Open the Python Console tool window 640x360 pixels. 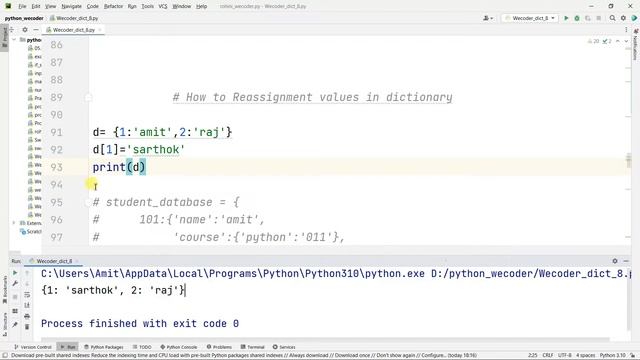(179, 347)
